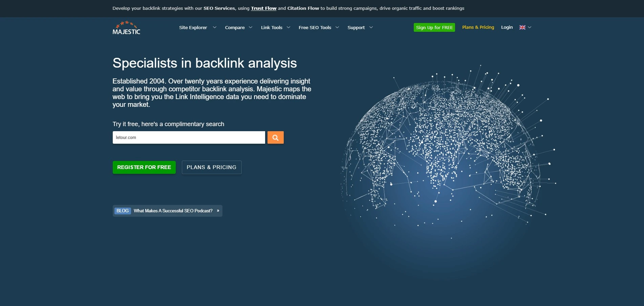Expand the Site Explorer chevron
The width and height of the screenshot is (644, 306).
215,27
